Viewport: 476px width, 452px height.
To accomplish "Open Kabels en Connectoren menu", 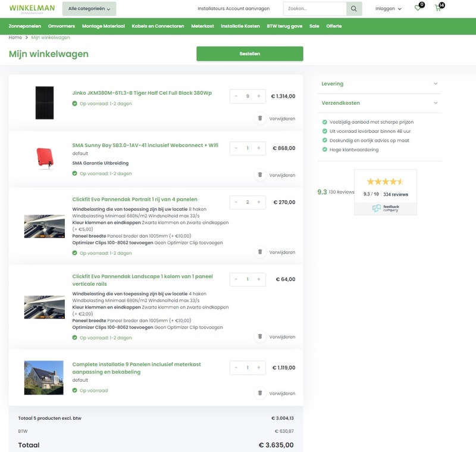I will click(158, 26).
